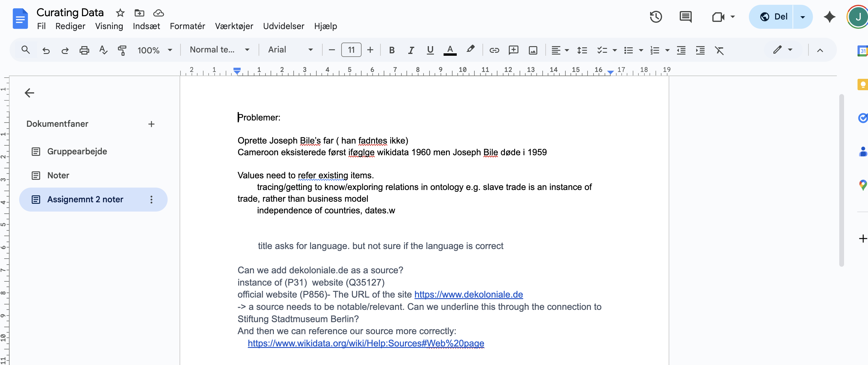This screenshot has height=365, width=868.
Task: Insert a comment with the comment icon
Action: pos(514,50)
